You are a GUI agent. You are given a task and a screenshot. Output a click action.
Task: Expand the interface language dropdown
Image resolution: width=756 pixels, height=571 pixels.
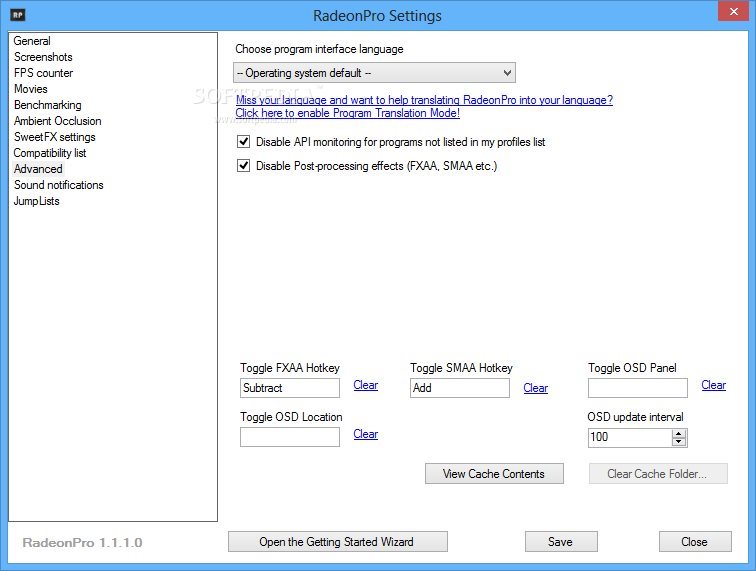pos(374,73)
